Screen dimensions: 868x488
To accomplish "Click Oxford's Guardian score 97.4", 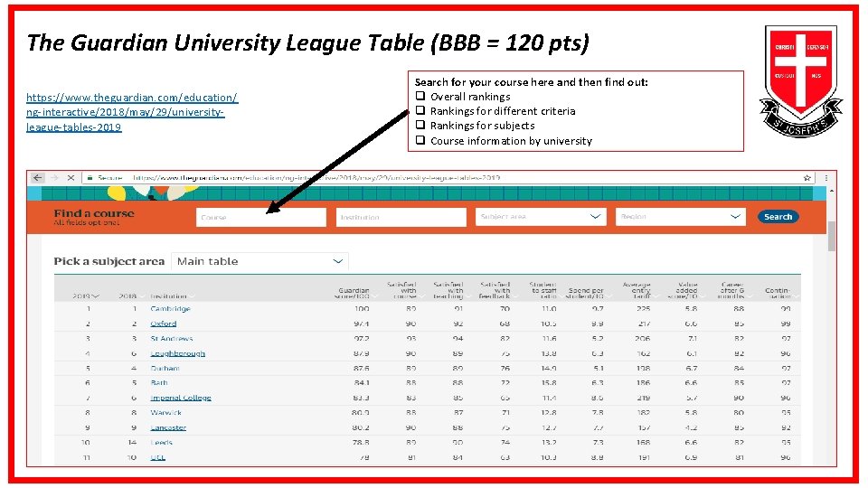I will [x=362, y=324].
